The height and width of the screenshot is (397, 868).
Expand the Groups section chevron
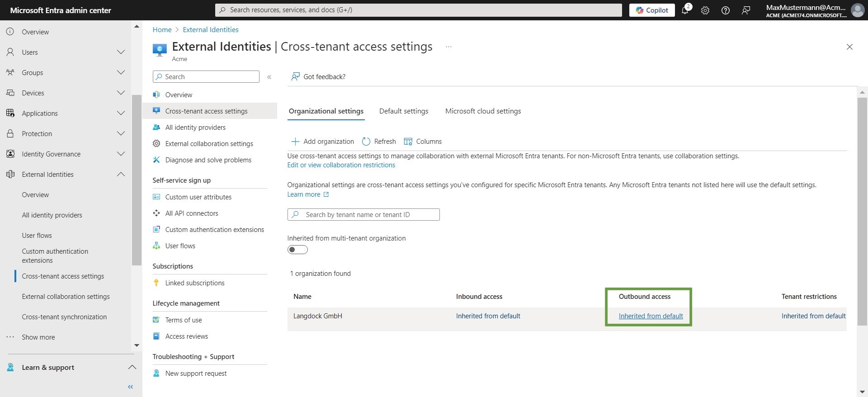(x=121, y=72)
